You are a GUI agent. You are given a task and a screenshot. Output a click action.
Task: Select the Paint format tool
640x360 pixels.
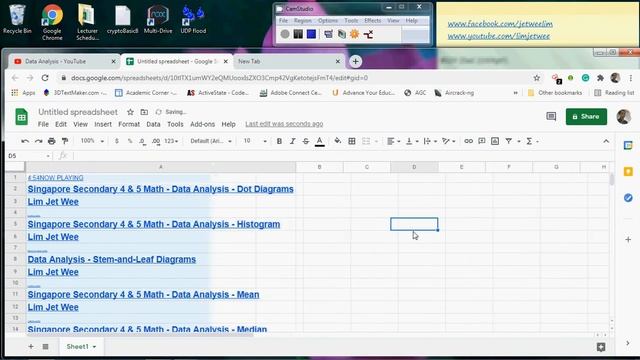point(65,141)
